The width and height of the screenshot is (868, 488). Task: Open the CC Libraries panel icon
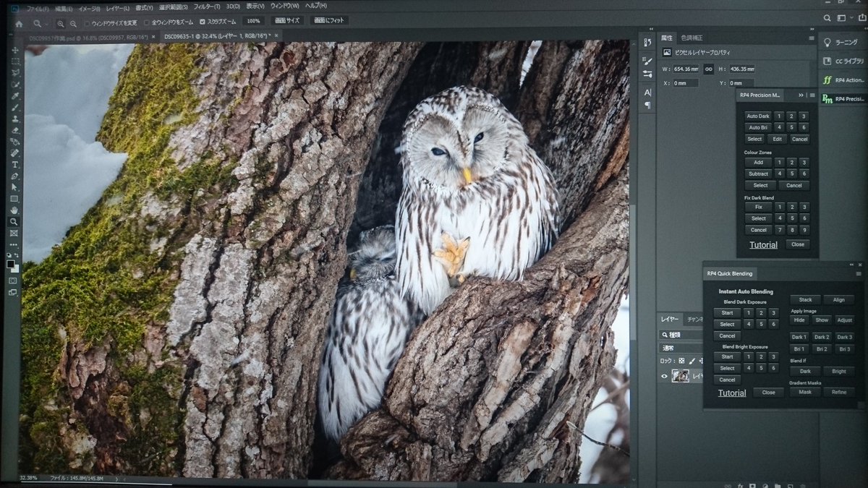(x=827, y=61)
